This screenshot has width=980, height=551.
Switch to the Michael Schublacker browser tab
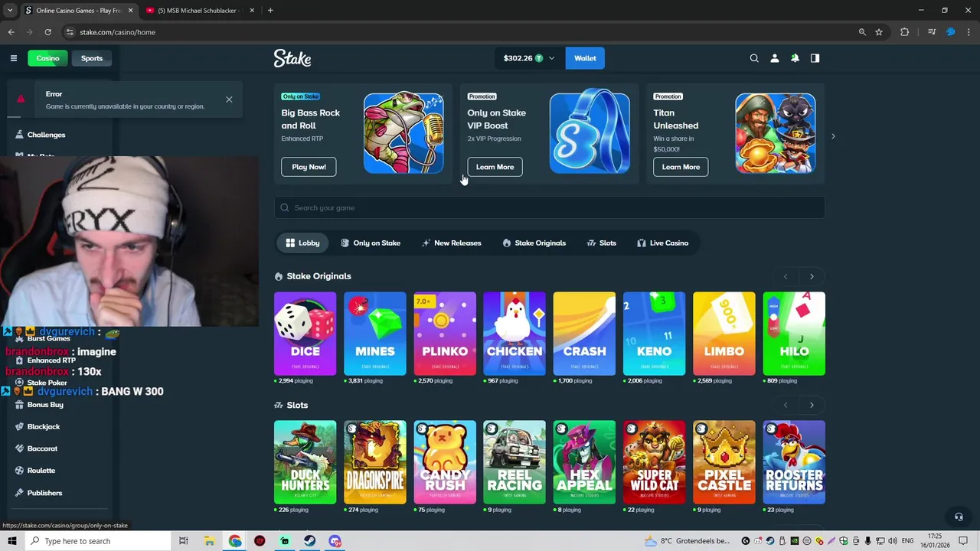pyautogui.click(x=199, y=10)
